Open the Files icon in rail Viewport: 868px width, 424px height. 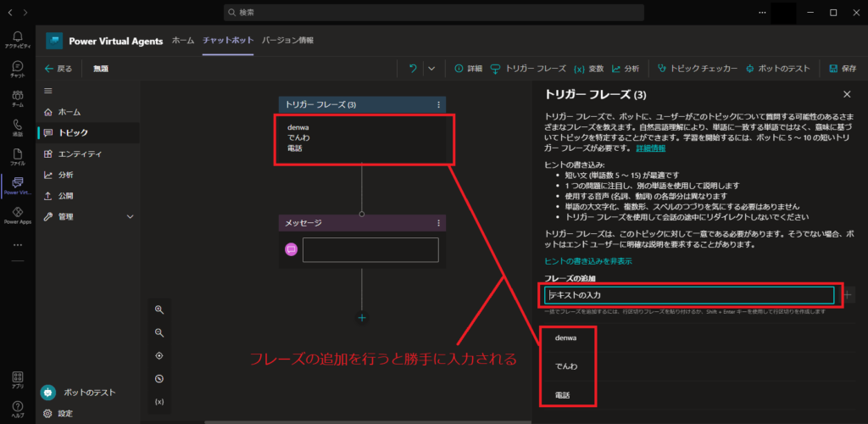click(x=17, y=157)
